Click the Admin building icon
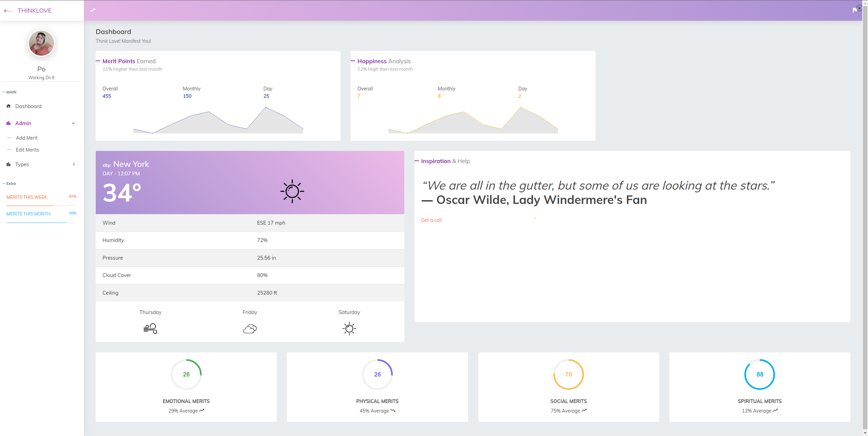Screen dimensions: 868x436 point(8,123)
